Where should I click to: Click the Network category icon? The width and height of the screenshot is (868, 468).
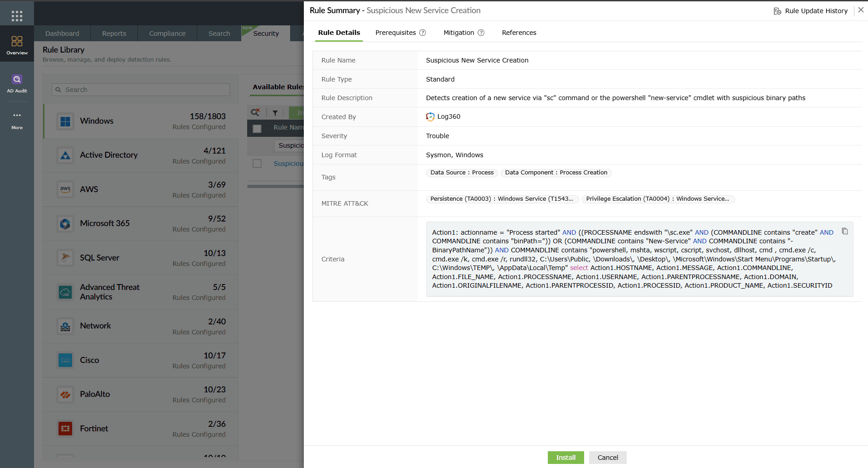pyautogui.click(x=65, y=326)
